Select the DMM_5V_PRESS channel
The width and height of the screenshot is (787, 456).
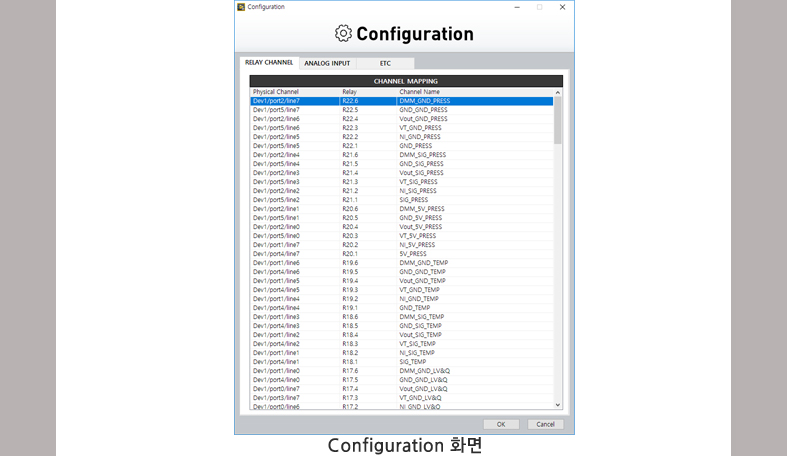[x=422, y=209]
